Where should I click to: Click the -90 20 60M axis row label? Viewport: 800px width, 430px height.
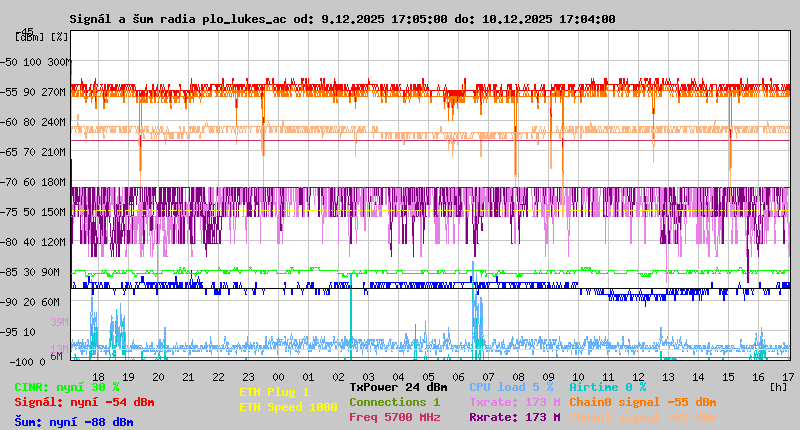[30, 302]
